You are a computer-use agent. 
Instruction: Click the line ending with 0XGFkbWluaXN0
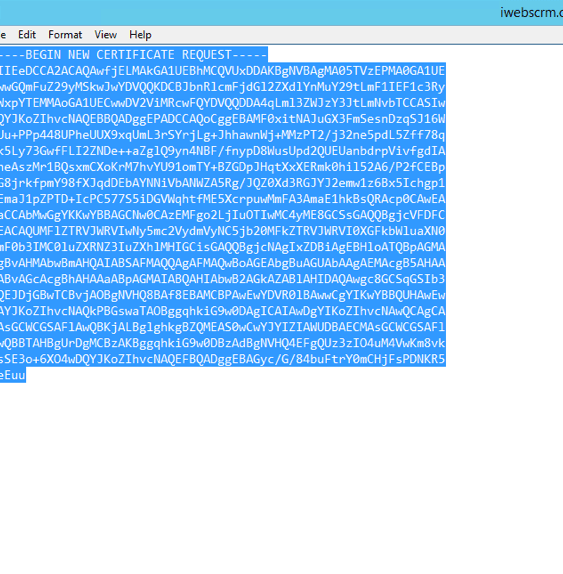[223, 231]
